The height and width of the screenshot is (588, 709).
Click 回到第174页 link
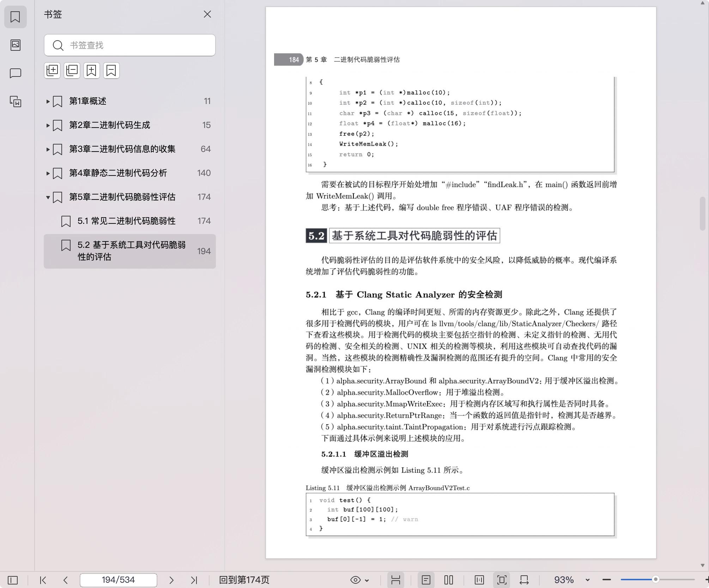point(244,580)
